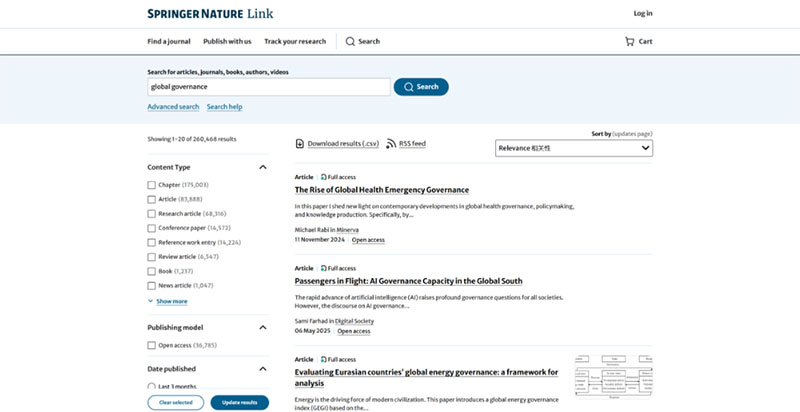Viewport: 800px width, 412px height.
Task: Click the Update results button
Action: point(239,402)
